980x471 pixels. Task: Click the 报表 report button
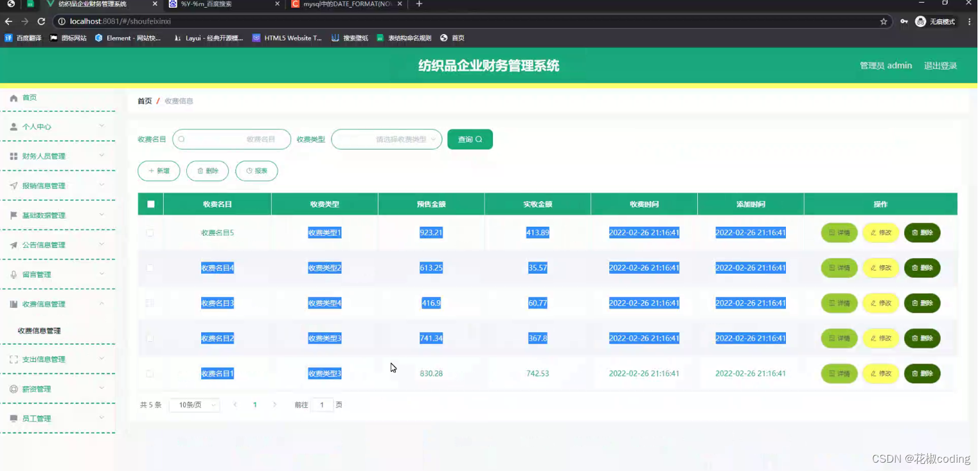[x=256, y=171]
